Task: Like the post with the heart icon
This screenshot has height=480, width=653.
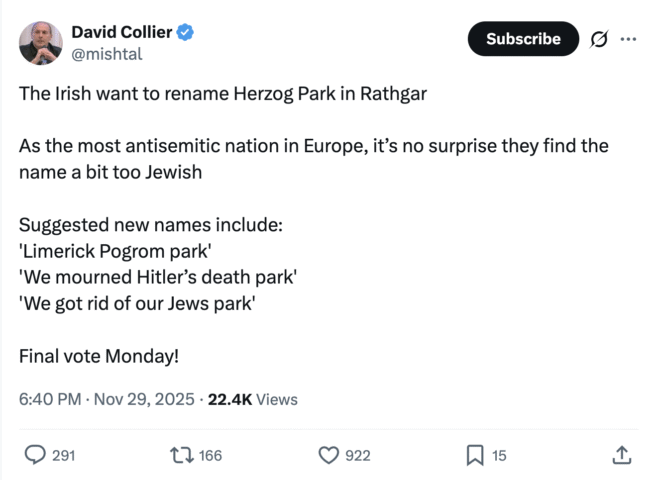Action: point(329,455)
